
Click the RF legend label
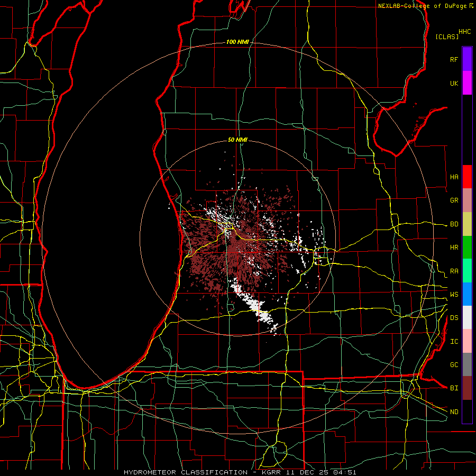(x=454, y=59)
